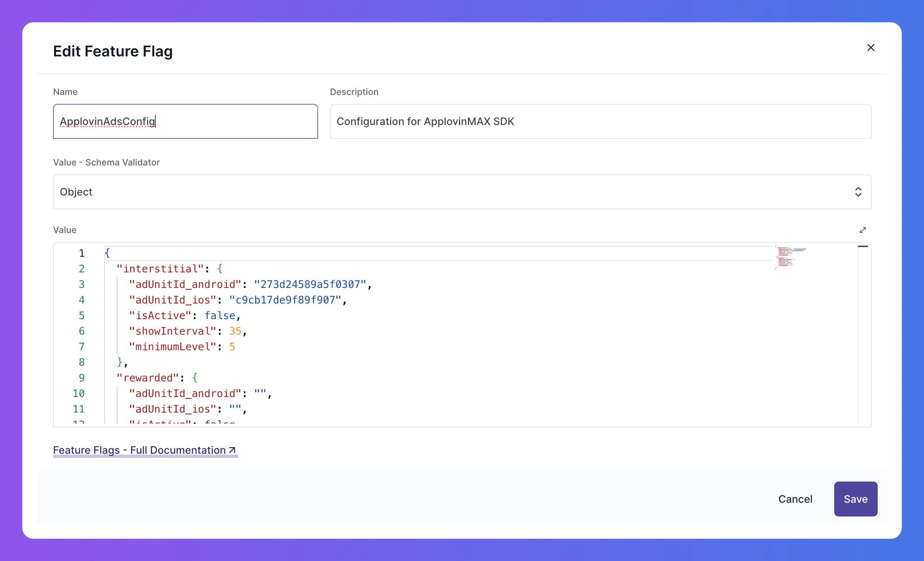Click the "adUnitId_android" key on line 3
924x561 pixels.
point(185,285)
